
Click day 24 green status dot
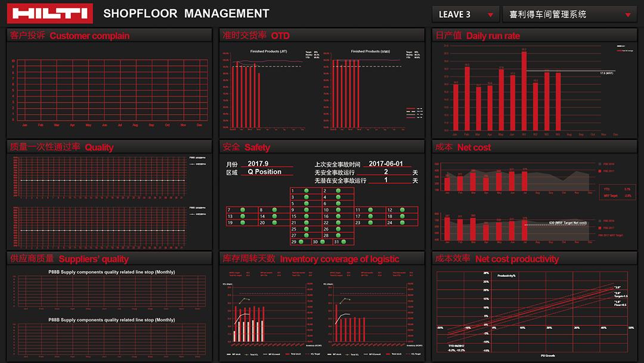[x=402, y=223]
